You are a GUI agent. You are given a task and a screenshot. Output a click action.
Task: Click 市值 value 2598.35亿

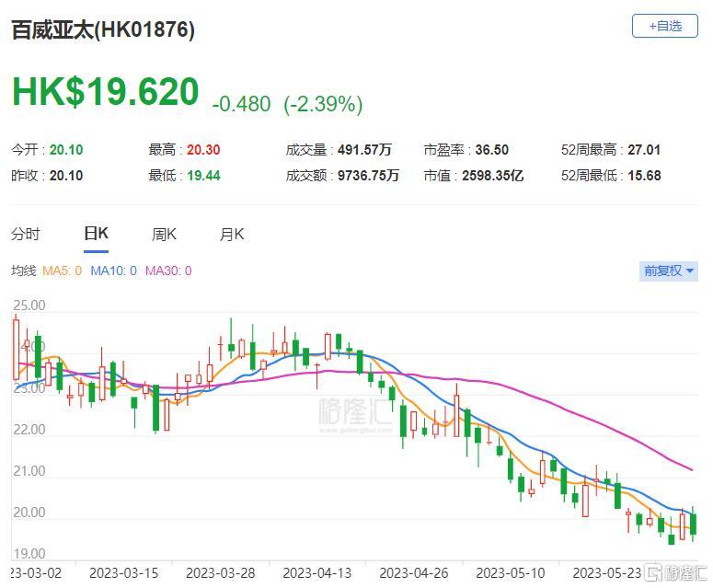(493, 176)
